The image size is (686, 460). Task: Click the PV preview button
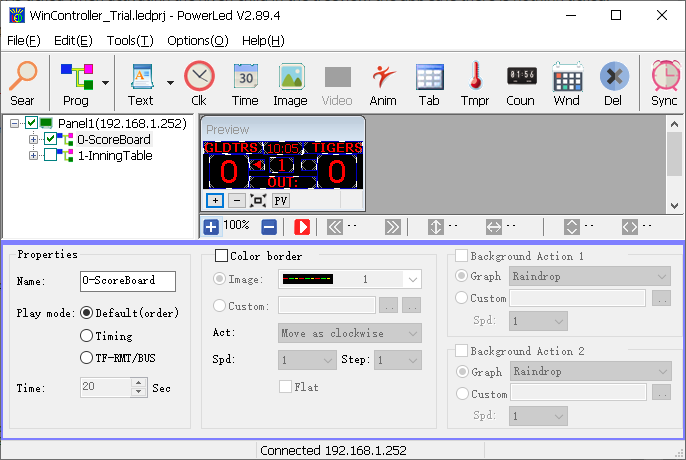click(x=281, y=200)
